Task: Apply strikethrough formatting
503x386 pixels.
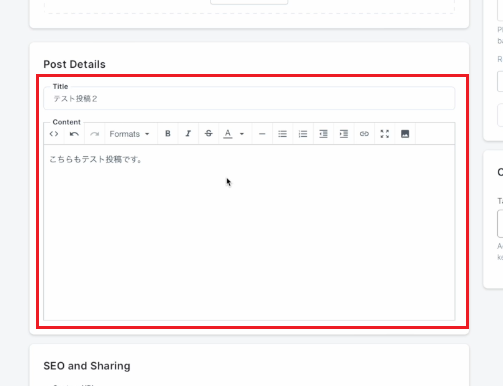Action: (x=209, y=134)
